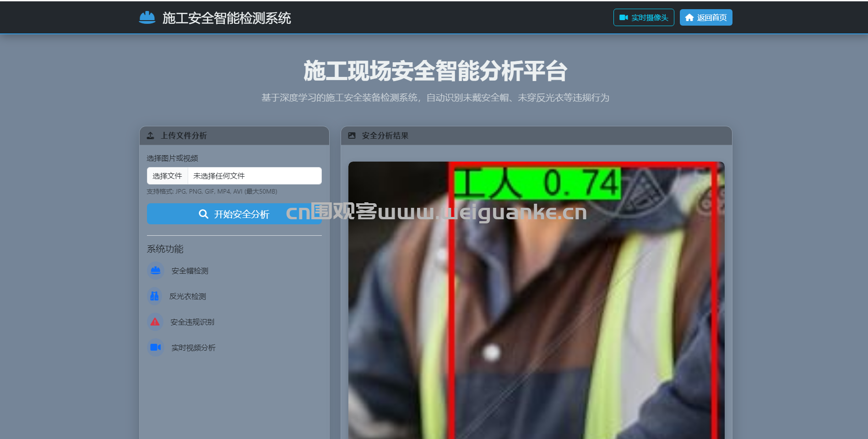Screen dimensions: 868x439
Task: Click the 工人 0.74 detection label
Action: click(537, 184)
